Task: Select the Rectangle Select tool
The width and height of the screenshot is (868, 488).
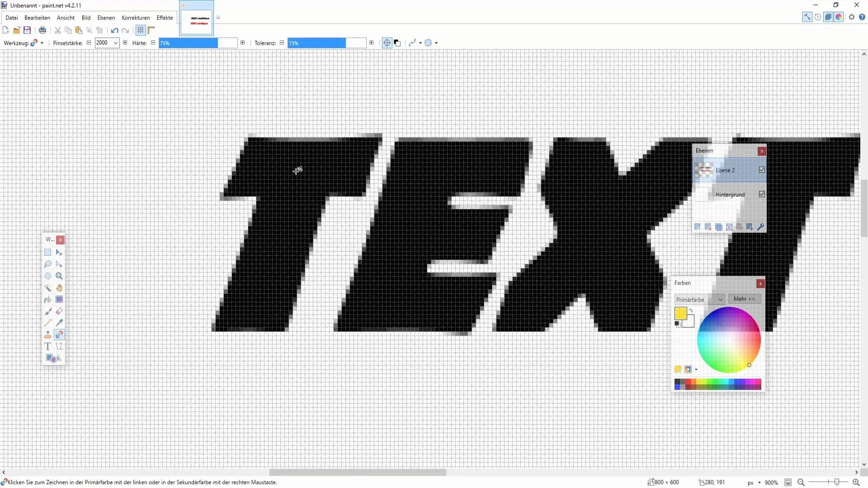Action: pos(47,252)
